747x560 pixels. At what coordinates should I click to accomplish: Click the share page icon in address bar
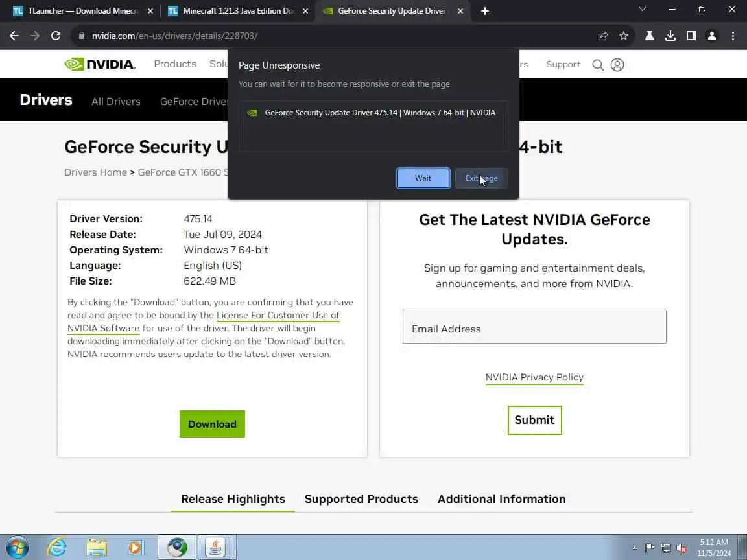pos(602,36)
